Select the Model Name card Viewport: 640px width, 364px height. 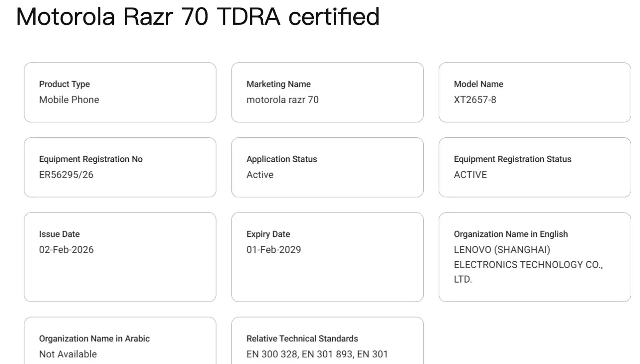coord(534,92)
